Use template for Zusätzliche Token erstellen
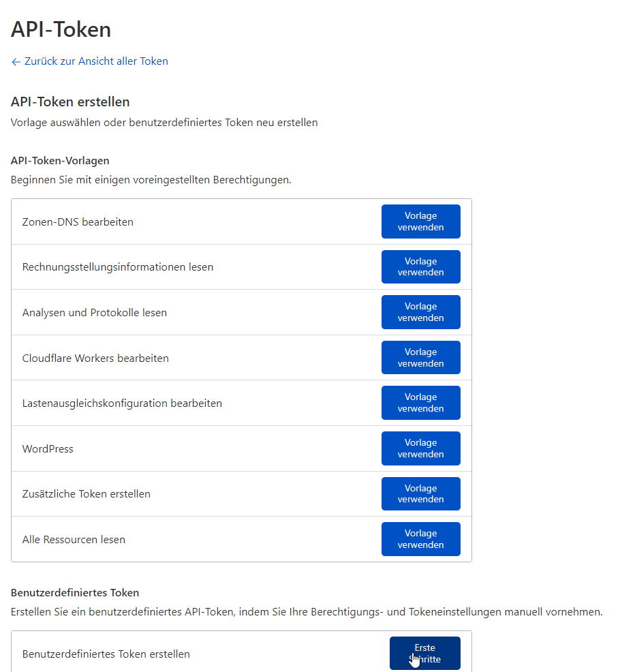The height and width of the screenshot is (672, 620). [420, 493]
